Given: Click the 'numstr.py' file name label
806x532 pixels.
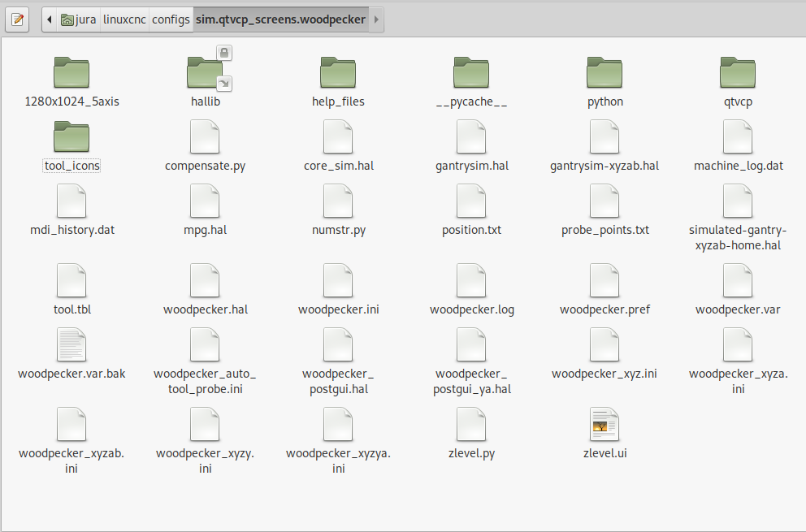Looking at the screenshot, I should click(339, 230).
